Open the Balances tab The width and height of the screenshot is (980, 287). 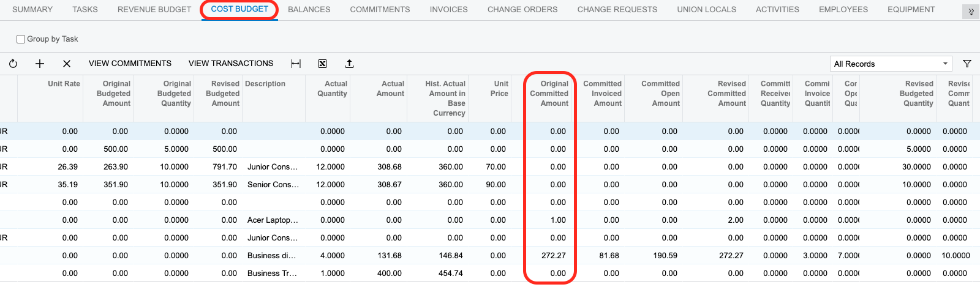309,10
